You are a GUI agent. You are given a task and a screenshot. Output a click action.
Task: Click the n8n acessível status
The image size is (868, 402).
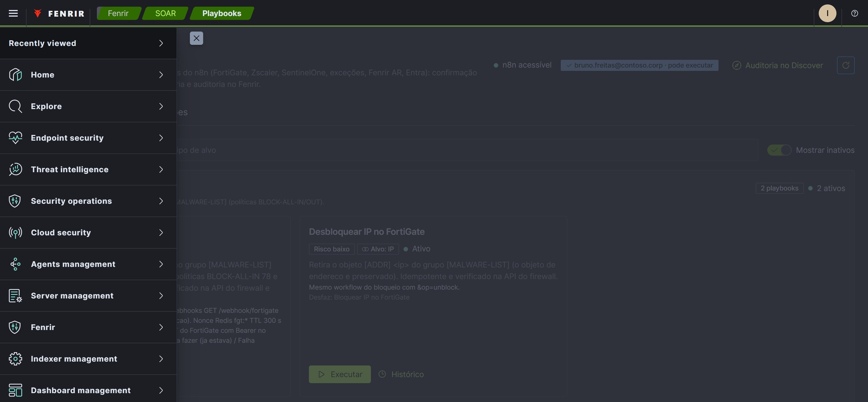pos(522,65)
